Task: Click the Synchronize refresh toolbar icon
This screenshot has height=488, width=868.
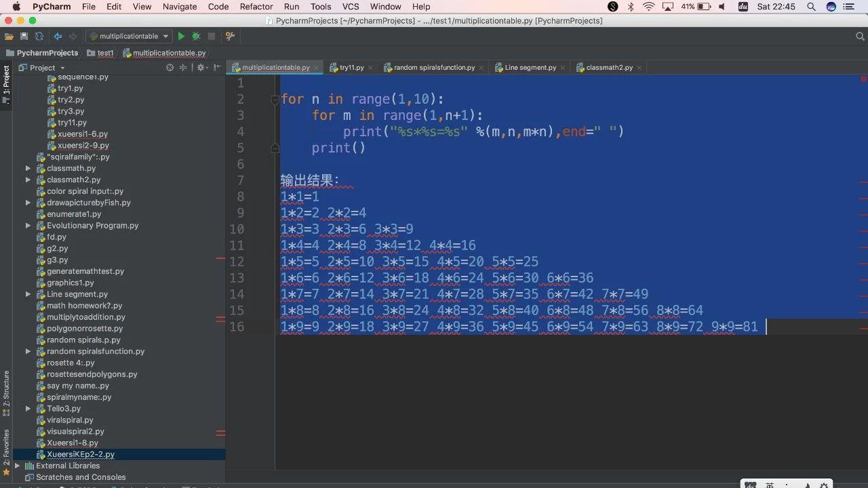Action: coord(39,36)
